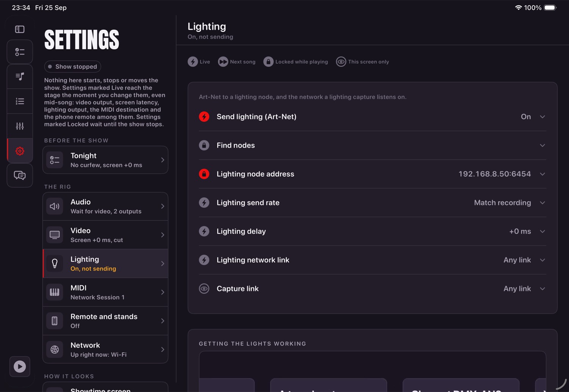Image resolution: width=569 pixels, height=392 pixels.
Task: Click the MIDI keyboard icon
Action: pyautogui.click(x=55, y=292)
